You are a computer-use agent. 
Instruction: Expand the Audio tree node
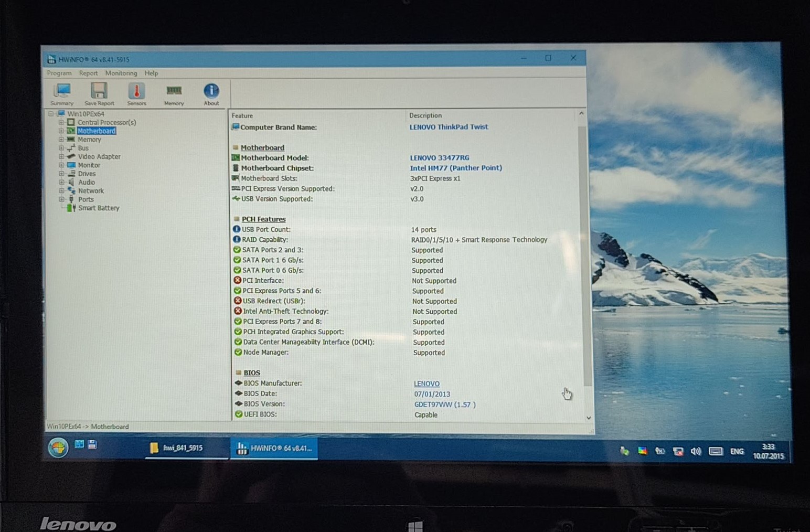(x=61, y=182)
